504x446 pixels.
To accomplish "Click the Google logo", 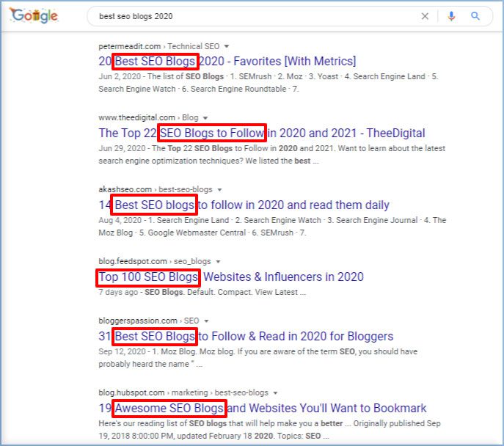I will tap(34, 15).
